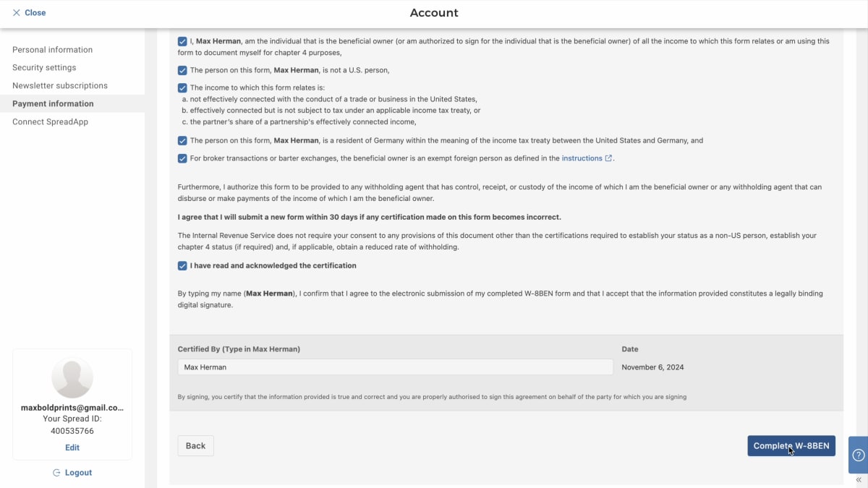
Task: Toggle broker transactions exempt foreign person checkbox
Action: 182,158
